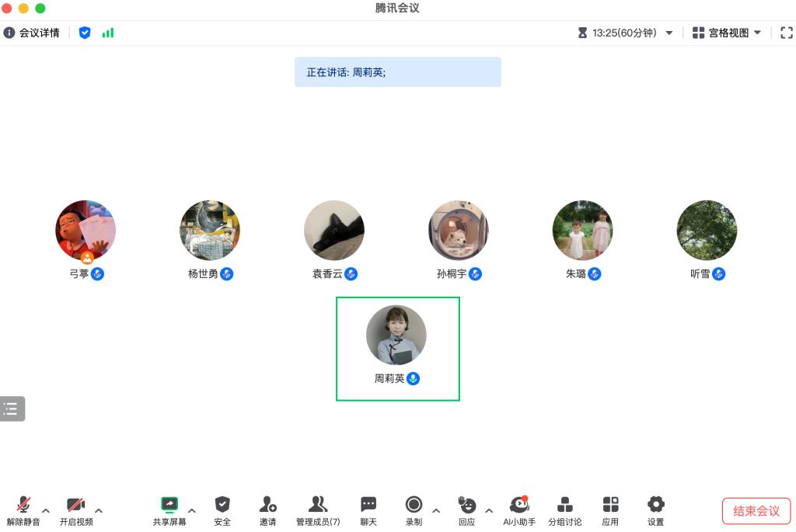
Task: Open the 宫格视图 layout dropdown
Action: 727,33
